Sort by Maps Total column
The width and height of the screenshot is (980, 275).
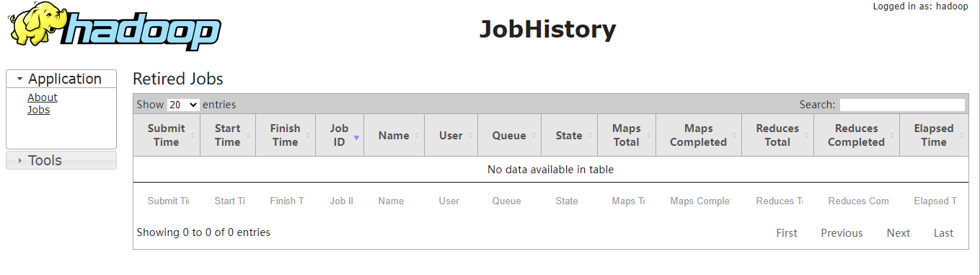(627, 135)
